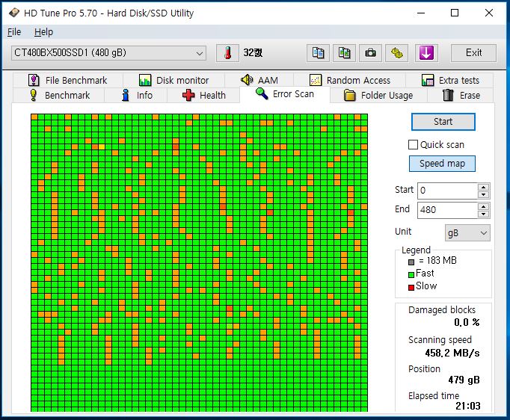Screen dimensions: 510x420
Task: Open the Help menu
Action: pos(43,32)
